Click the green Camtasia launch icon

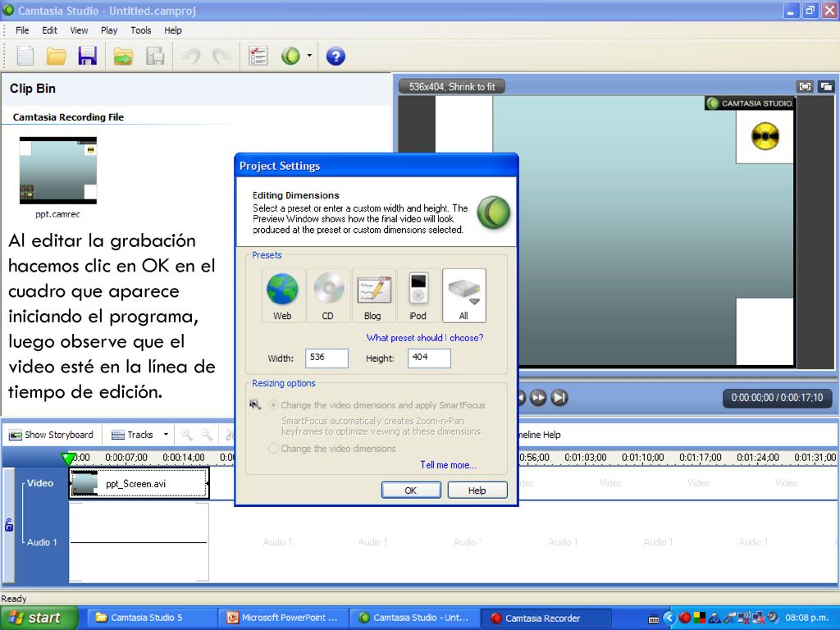pos(291,56)
